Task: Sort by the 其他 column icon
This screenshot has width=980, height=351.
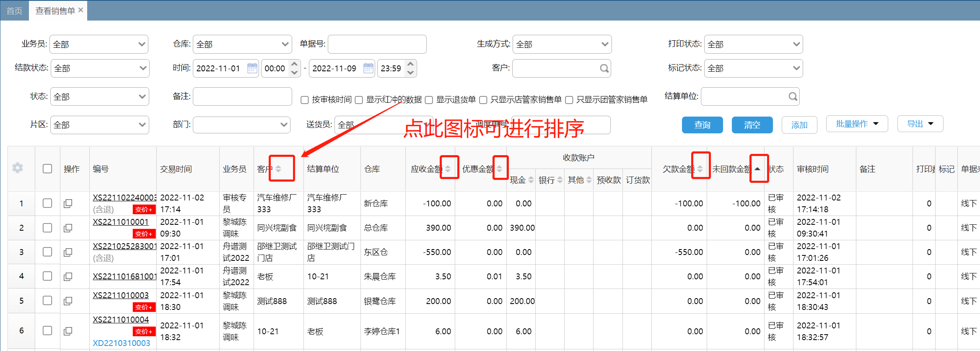Action: (589, 180)
